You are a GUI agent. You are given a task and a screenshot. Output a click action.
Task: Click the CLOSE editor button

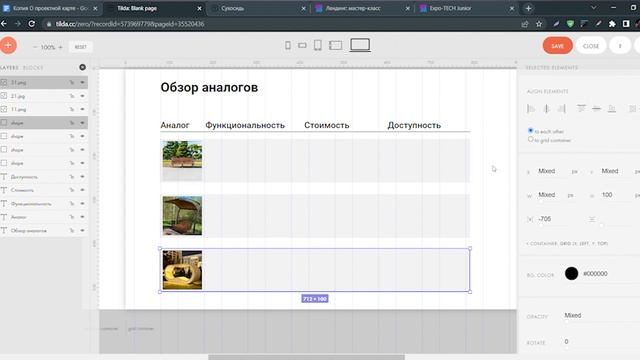pos(591,46)
